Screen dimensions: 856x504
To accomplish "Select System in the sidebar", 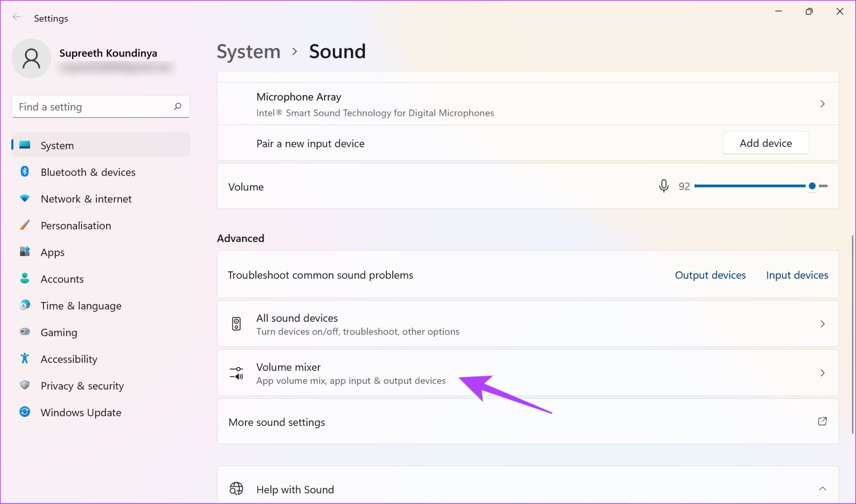I will (x=57, y=145).
